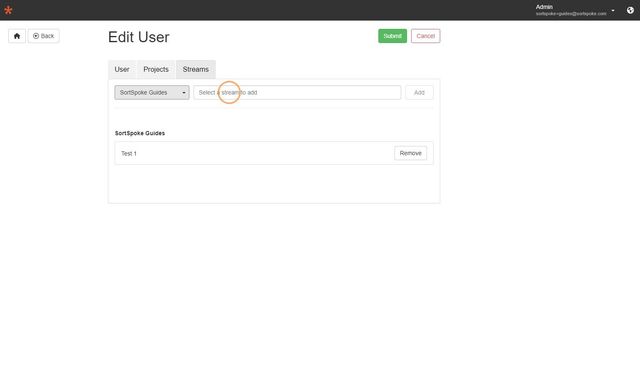Open the SortSpoke Guides dropdown
This screenshot has height=378, width=640.
pos(152,93)
